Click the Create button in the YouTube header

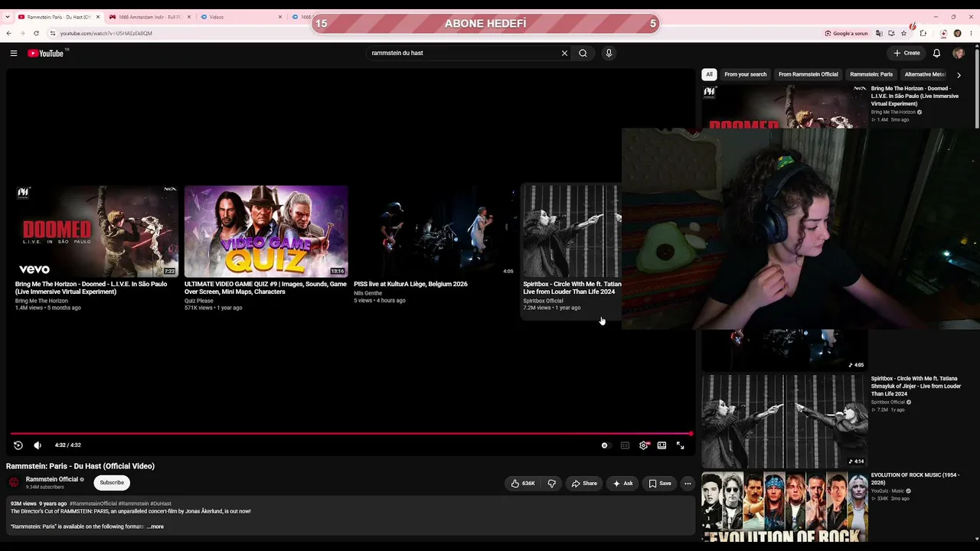click(906, 54)
